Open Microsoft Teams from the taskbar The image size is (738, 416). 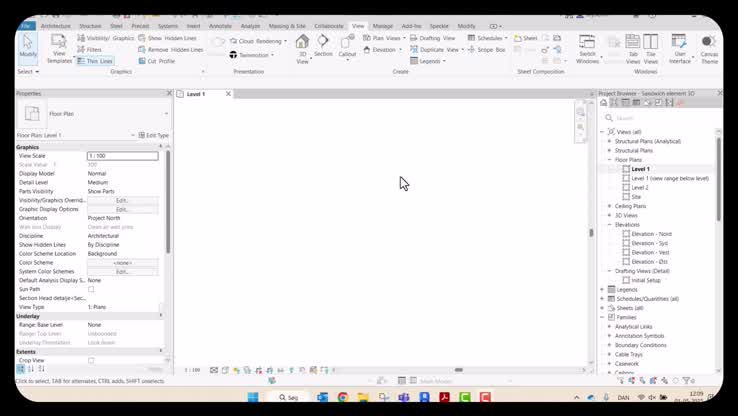[x=404, y=397]
